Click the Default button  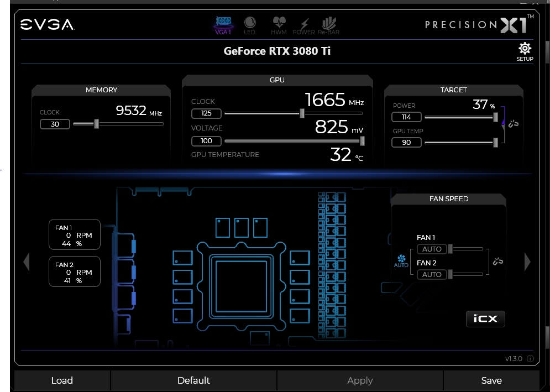tap(193, 380)
